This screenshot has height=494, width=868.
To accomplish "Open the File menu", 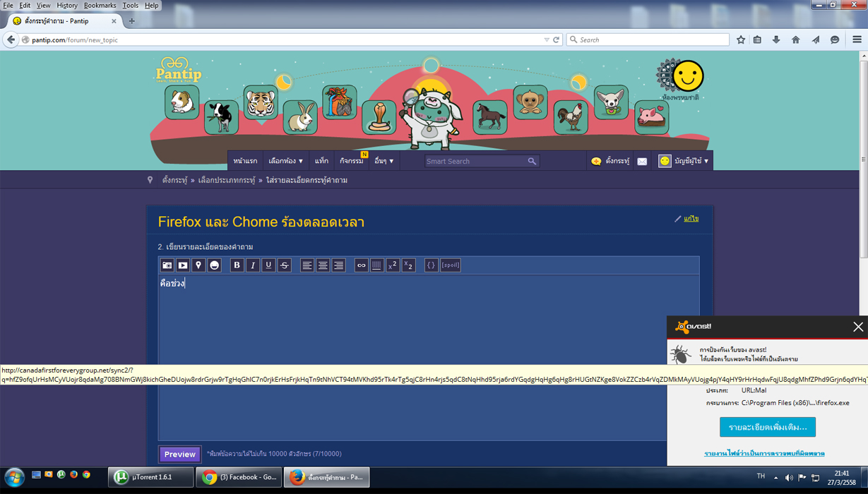I will (8, 5).
